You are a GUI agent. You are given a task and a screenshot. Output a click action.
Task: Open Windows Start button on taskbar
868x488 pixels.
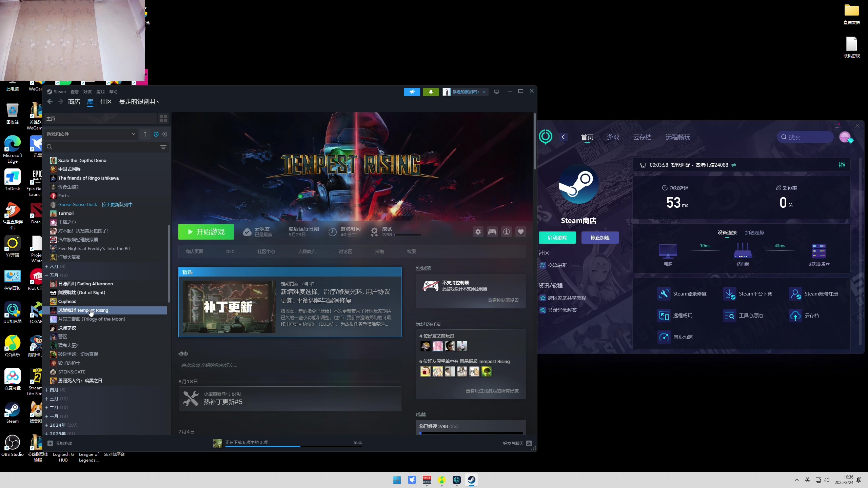click(397, 480)
